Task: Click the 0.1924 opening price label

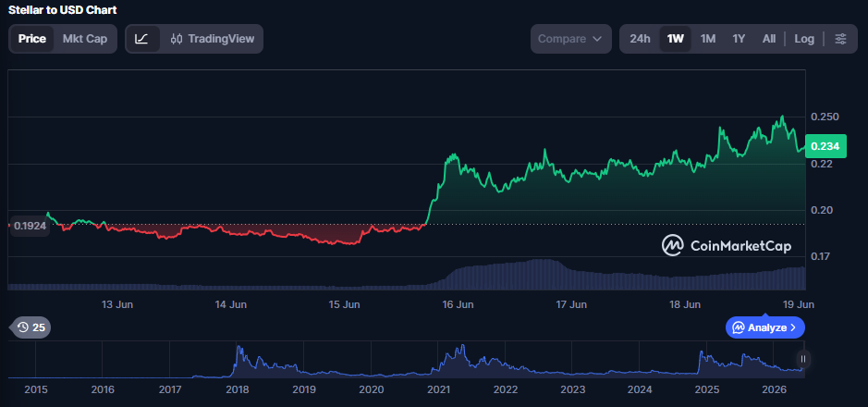Action: pyautogui.click(x=30, y=226)
